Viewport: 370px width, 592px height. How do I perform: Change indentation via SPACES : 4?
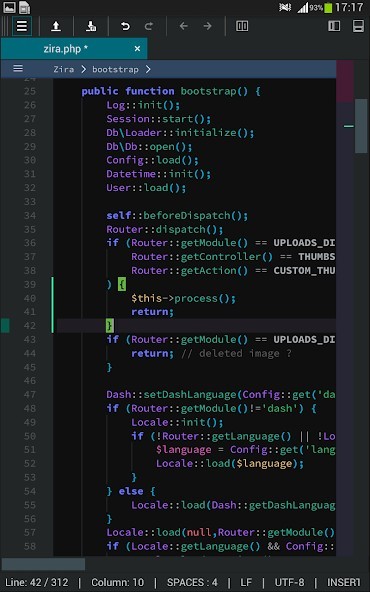(192, 582)
